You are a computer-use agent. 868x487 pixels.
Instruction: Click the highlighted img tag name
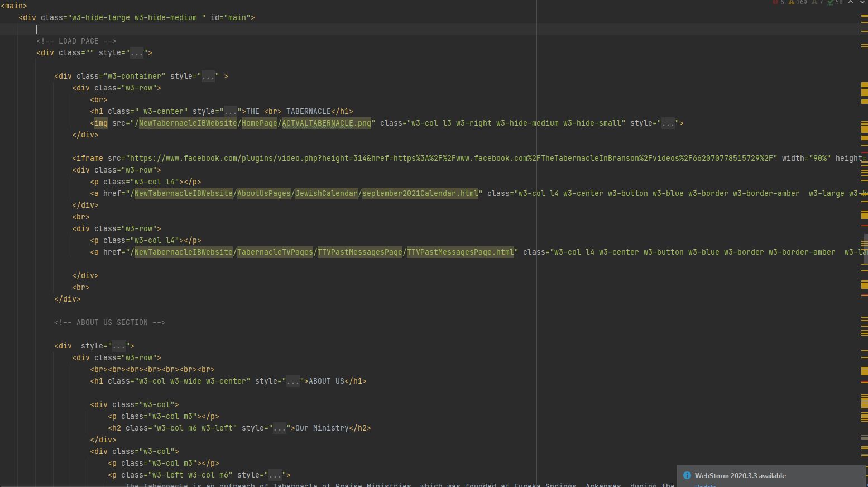point(101,123)
